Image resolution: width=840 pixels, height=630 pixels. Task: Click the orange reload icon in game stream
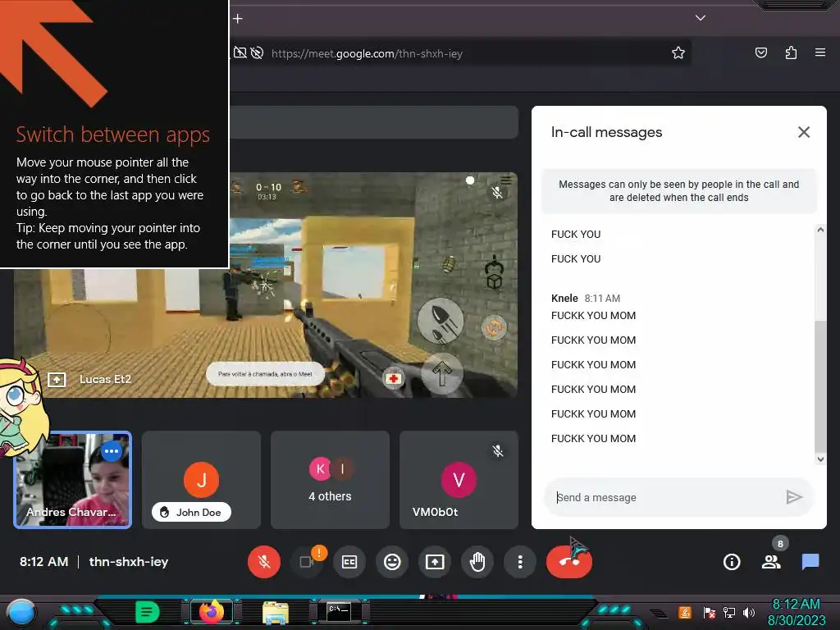494,326
